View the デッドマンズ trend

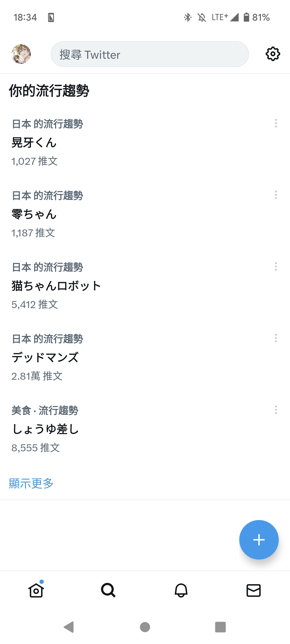[145, 358]
